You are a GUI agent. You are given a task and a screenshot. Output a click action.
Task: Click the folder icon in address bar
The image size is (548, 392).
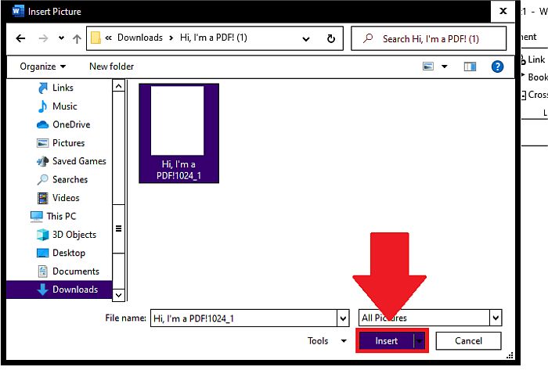point(96,38)
